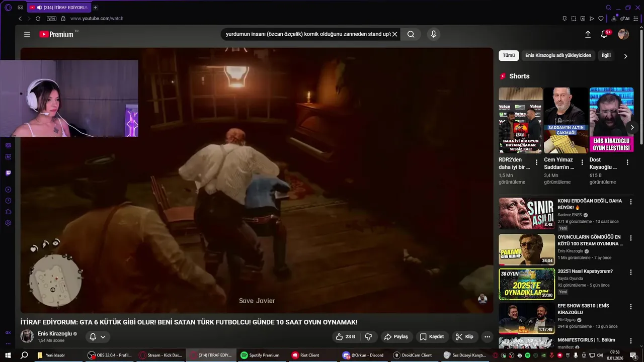
Task: Select the İlgili filter chip
Action: tap(606, 55)
